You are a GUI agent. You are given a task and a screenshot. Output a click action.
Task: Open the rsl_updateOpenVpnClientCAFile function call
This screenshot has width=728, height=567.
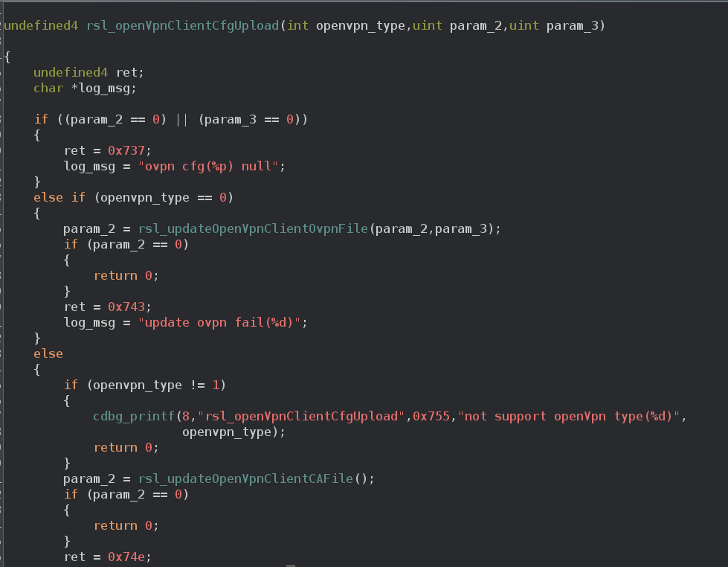click(x=245, y=478)
